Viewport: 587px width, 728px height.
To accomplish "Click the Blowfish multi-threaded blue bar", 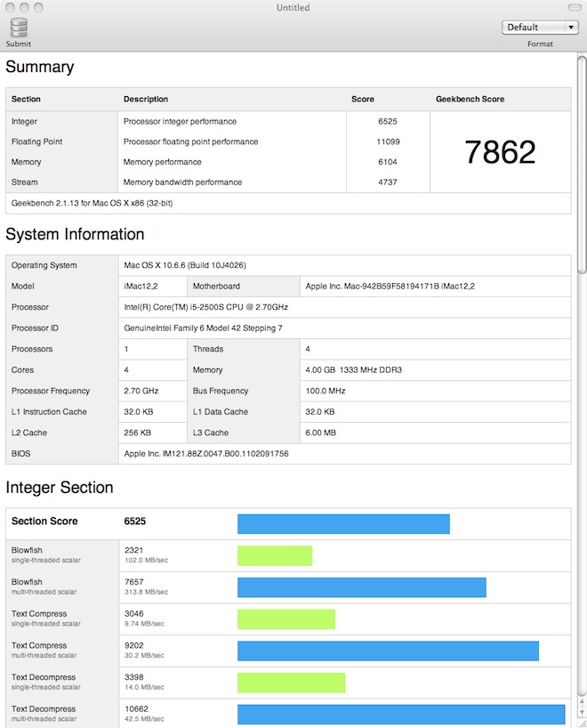I will 362,587.
